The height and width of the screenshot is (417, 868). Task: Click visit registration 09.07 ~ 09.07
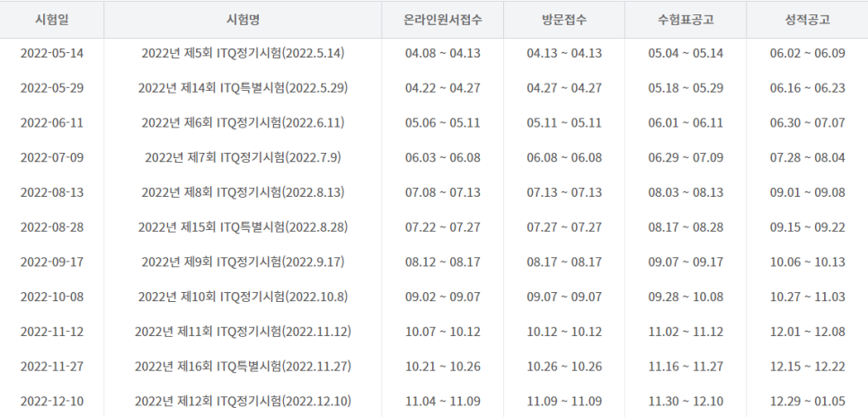coord(564,297)
